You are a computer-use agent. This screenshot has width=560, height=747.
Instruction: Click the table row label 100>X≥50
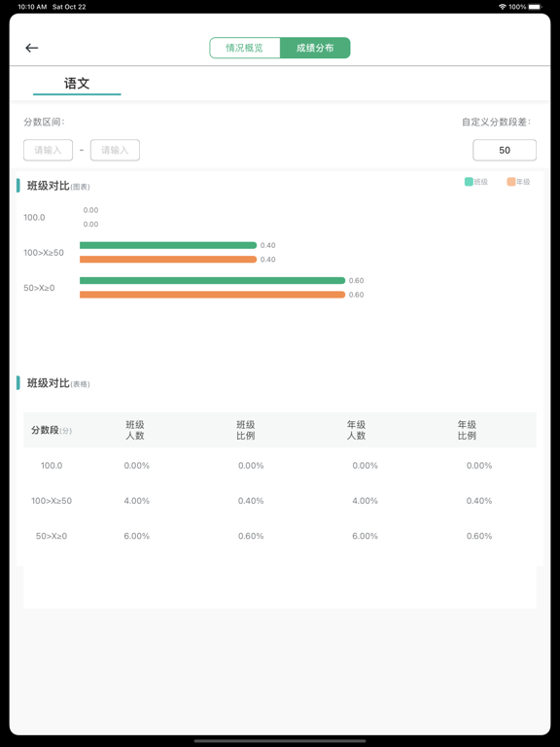[x=52, y=501]
